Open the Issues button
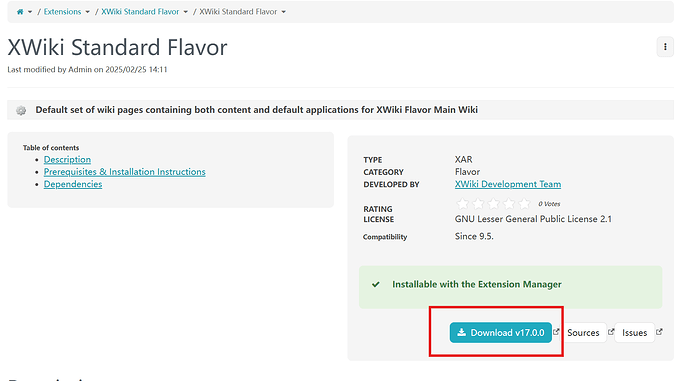Image resolution: width=690 pixels, height=381 pixels. pos(634,333)
